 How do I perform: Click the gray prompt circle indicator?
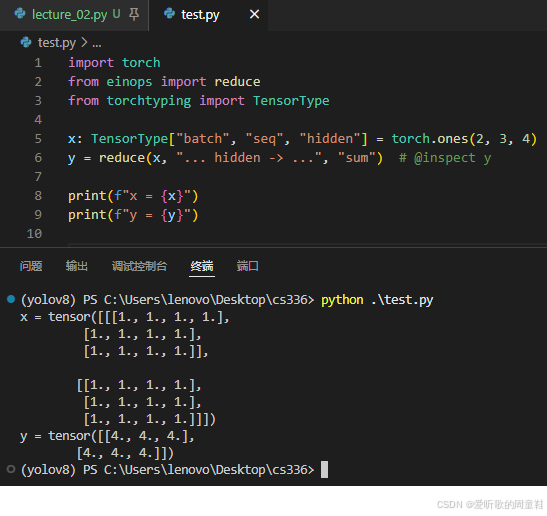(11, 469)
